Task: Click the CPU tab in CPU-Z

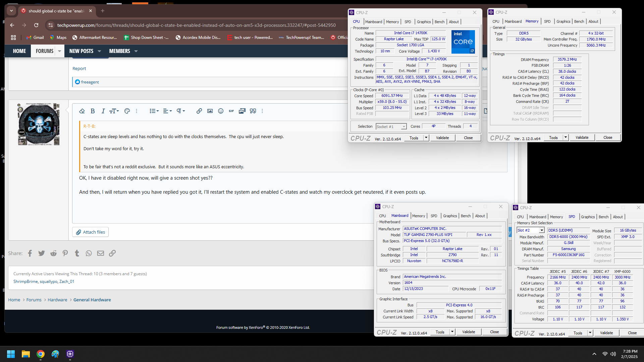Action: point(356,22)
